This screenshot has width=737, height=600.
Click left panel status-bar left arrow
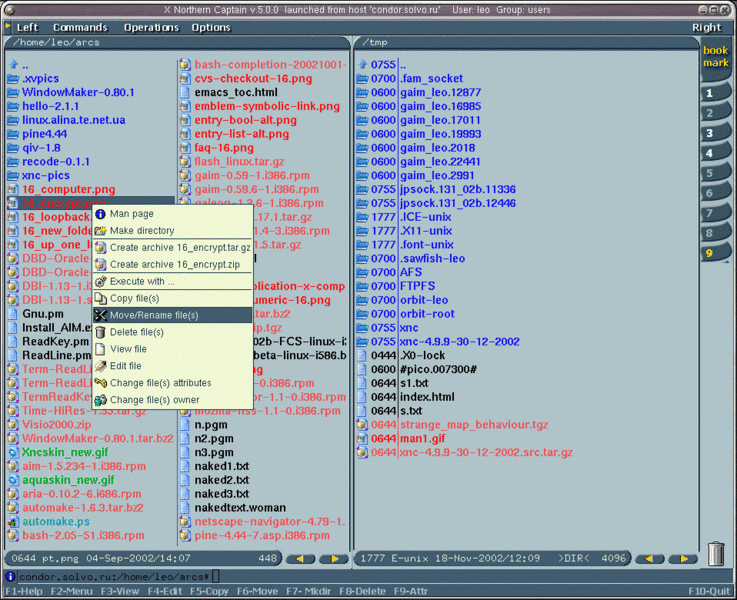(x=300, y=559)
